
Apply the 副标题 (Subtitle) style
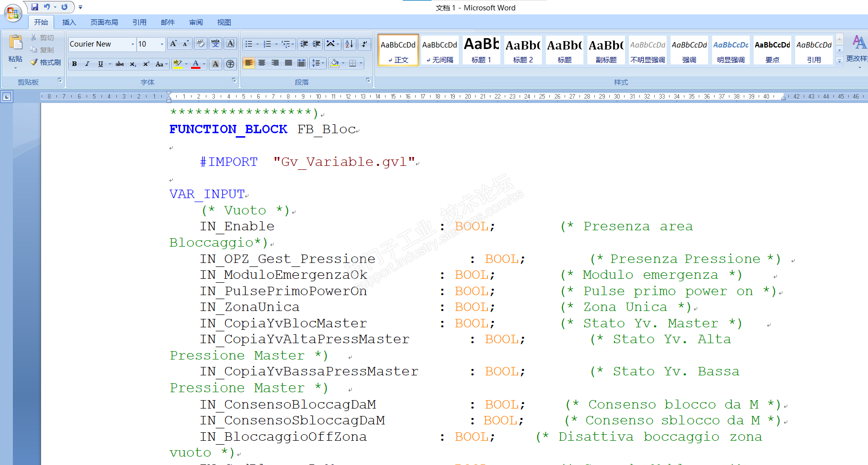pos(606,50)
